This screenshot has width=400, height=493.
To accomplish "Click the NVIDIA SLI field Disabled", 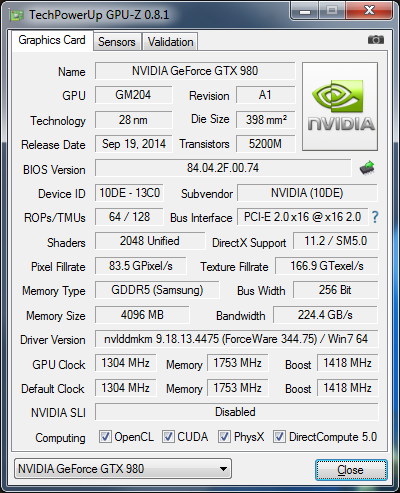I will click(236, 412).
